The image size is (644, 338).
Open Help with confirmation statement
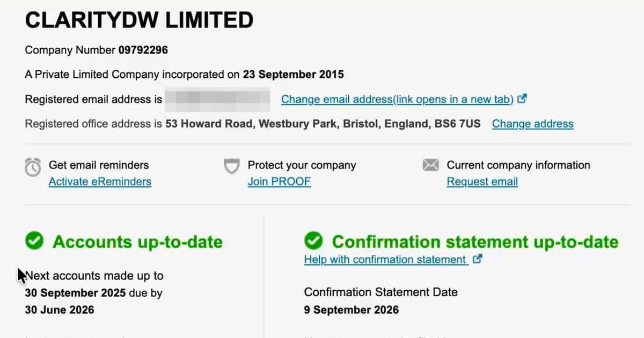click(x=384, y=259)
